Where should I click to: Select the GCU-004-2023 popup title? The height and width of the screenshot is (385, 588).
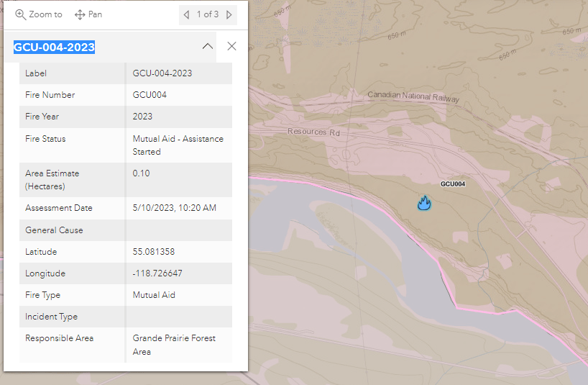[54, 47]
